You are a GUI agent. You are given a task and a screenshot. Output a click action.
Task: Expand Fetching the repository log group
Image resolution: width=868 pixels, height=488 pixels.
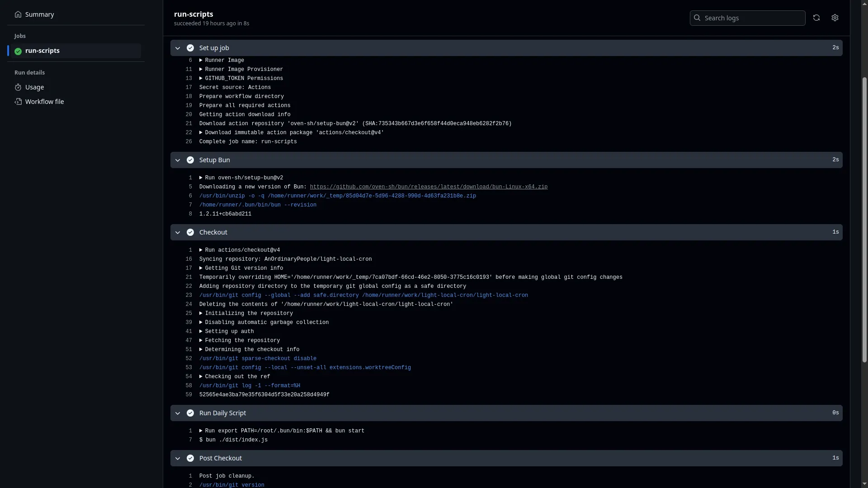click(201, 340)
